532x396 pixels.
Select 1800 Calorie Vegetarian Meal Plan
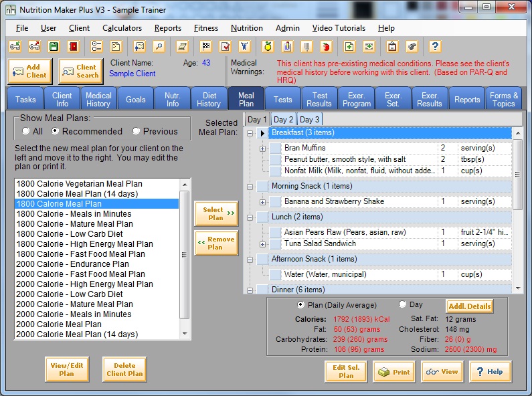click(x=96, y=184)
